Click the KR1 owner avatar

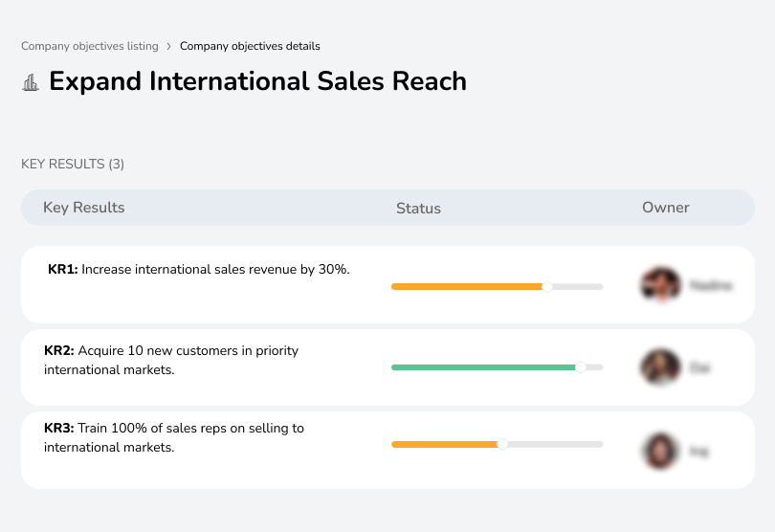661,285
